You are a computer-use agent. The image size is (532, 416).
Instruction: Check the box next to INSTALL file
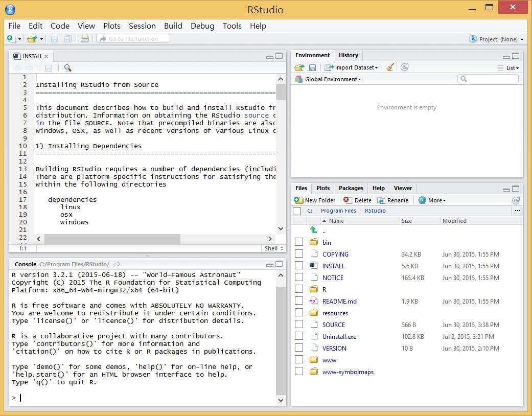[x=299, y=265]
